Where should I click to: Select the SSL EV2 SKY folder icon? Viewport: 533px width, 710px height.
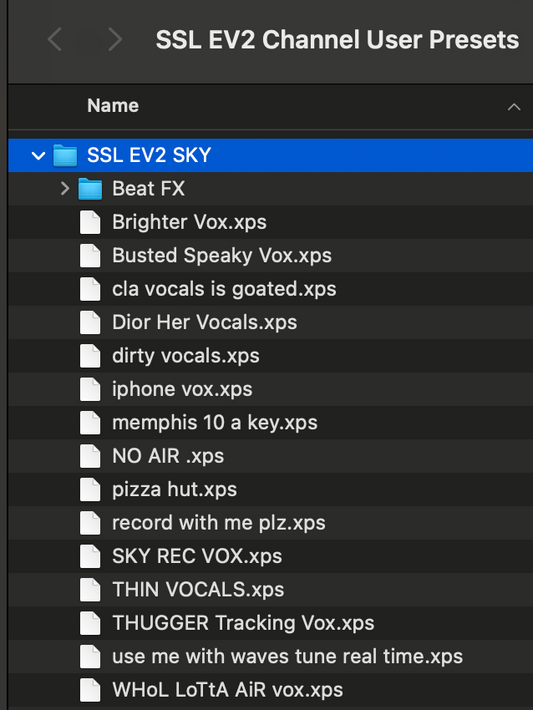[65, 155]
